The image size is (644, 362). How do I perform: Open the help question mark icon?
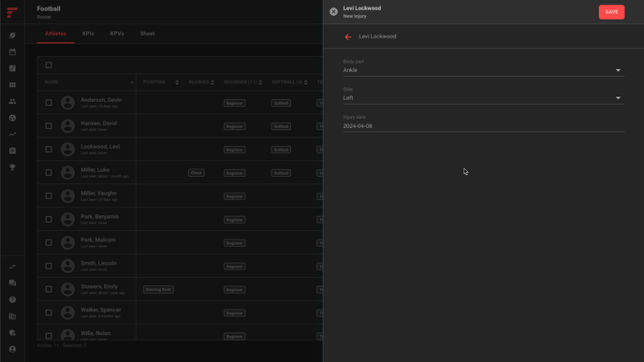tap(12, 299)
